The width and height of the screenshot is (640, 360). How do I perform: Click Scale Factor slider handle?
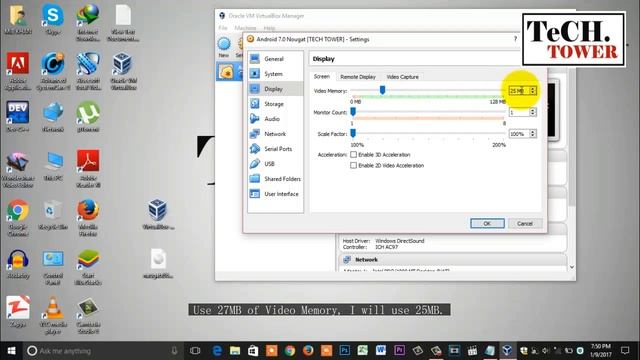pos(353,133)
